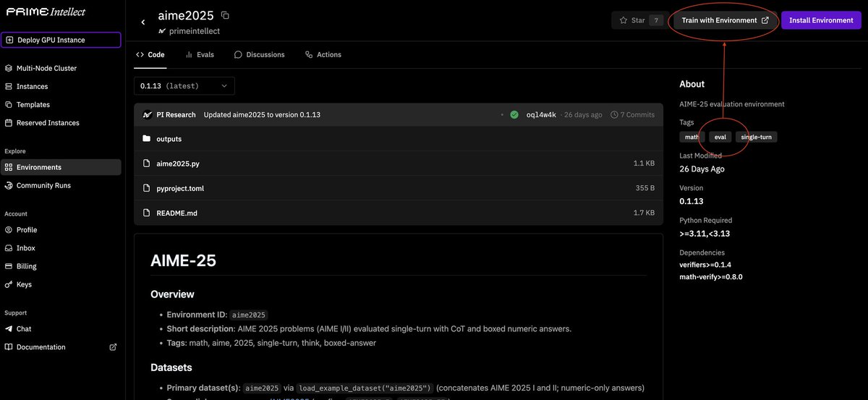Screen dimensions: 868x400
Task: Copy the aime2025 environment name icon
Action: 225,15
